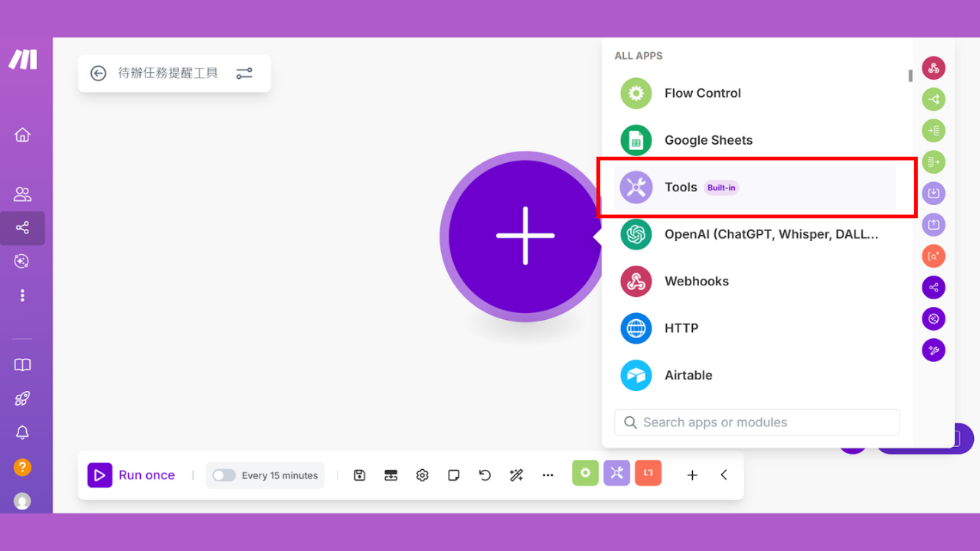Click the large purple plus module
Viewport: 980px width, 551px height.
[x=525, y=236]
